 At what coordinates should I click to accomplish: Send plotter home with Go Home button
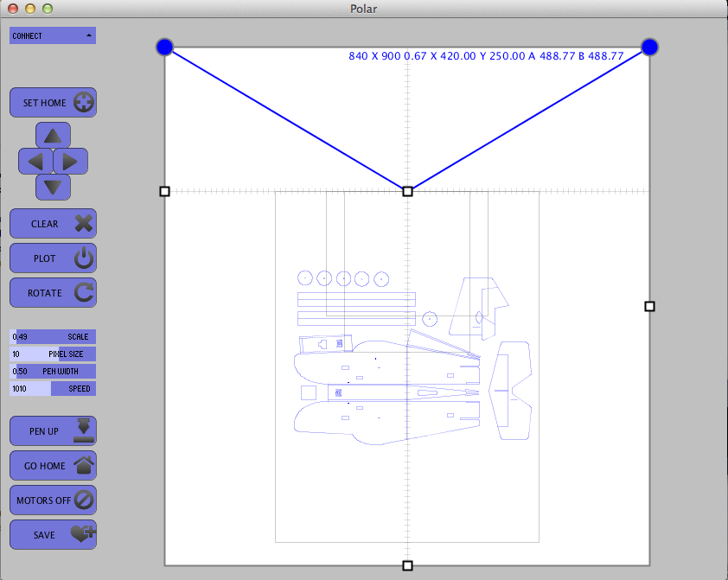(53, 465)
